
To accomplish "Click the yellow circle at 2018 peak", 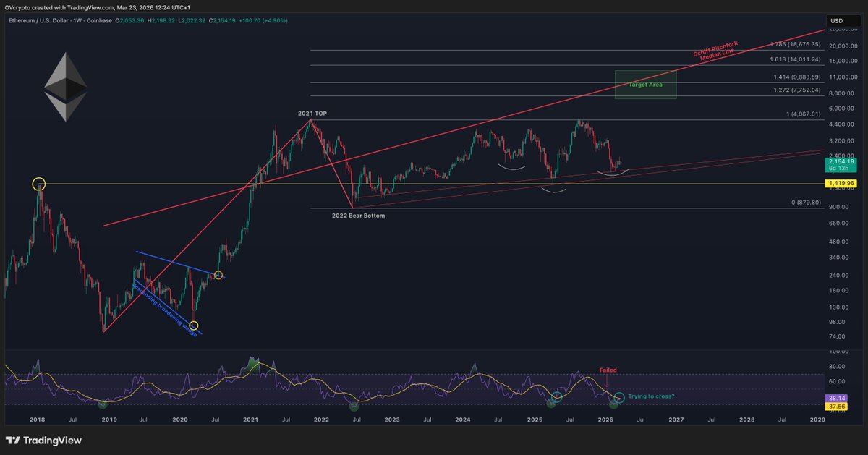I will (39, 184).
